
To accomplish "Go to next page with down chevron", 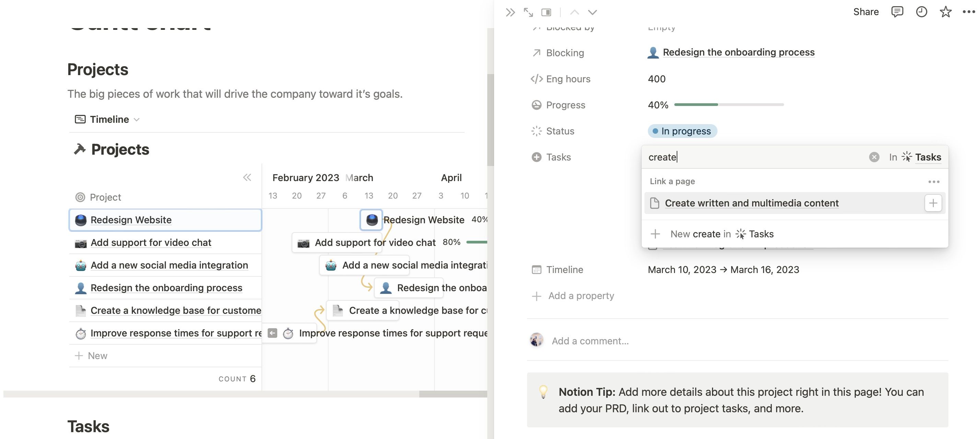I will click(x=592, y=12).
